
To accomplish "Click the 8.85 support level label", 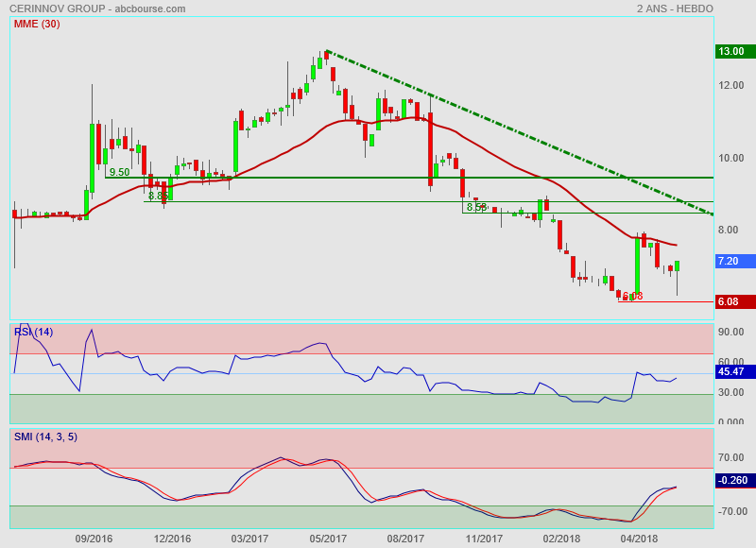I will click(158, 196).
